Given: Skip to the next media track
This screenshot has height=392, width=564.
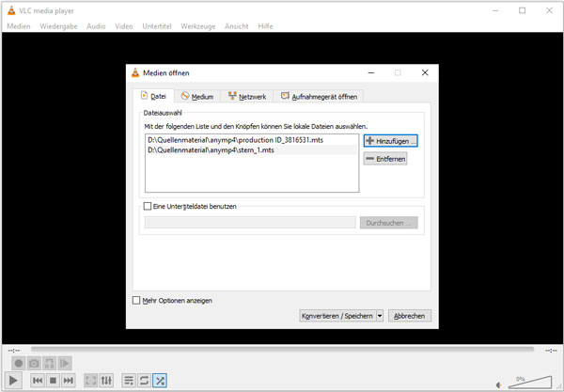Looking at the screenshot, I should [68, 380].
